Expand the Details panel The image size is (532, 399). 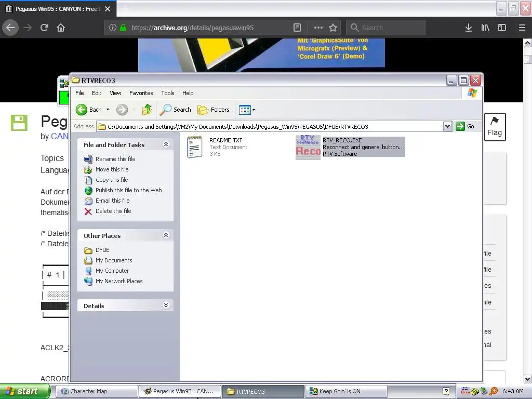(x=166, y=305)
